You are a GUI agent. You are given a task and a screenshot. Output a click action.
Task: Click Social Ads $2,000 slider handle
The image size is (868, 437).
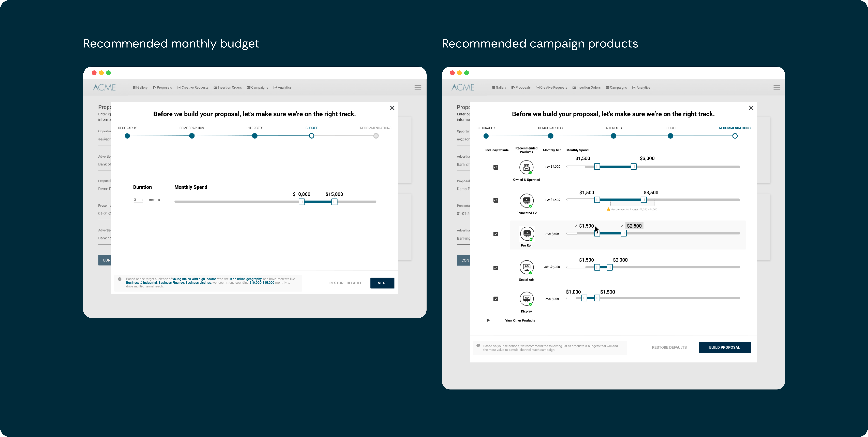(610, 267)
